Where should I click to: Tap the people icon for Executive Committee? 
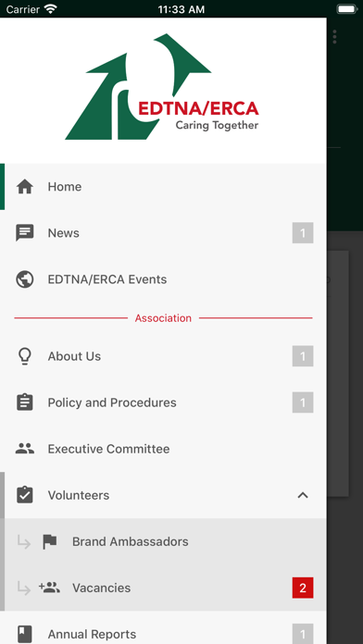(25, 449)
